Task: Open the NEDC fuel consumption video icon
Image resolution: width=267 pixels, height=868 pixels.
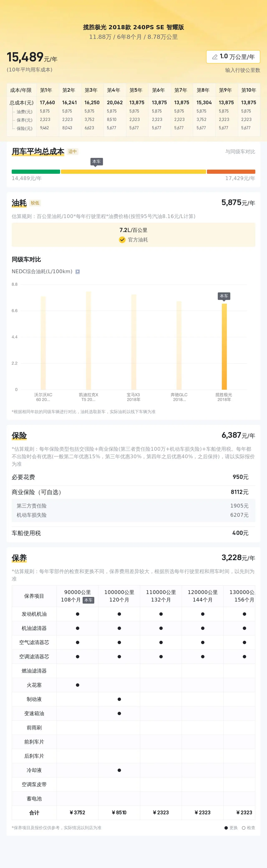Action: click(77, 272)
